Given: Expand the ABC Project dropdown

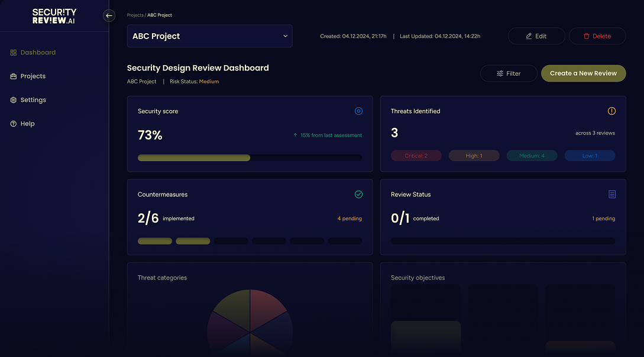Looking at the screenshot, I should [209, 36].
